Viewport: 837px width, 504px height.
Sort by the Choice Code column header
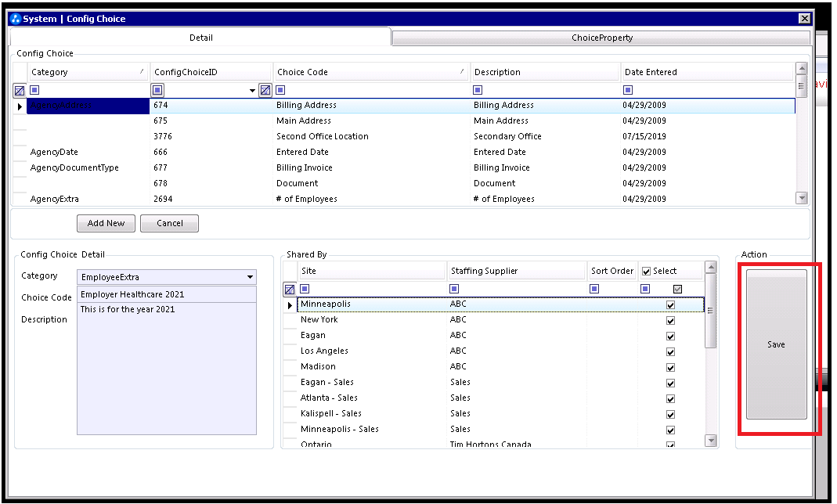click(x=371, y=72)
